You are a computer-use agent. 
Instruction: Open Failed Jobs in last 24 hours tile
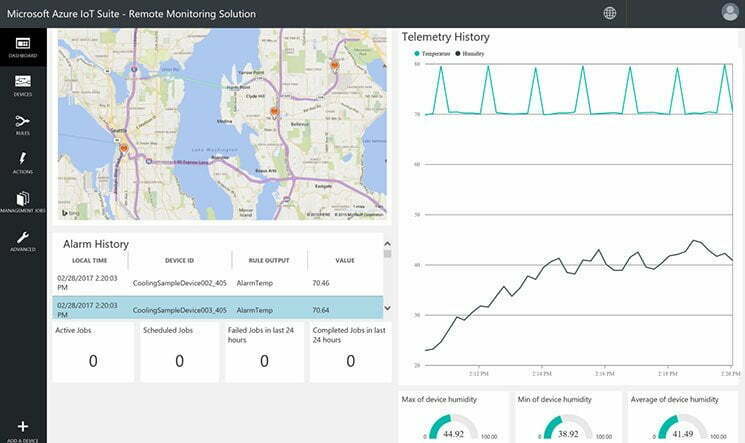265,352
